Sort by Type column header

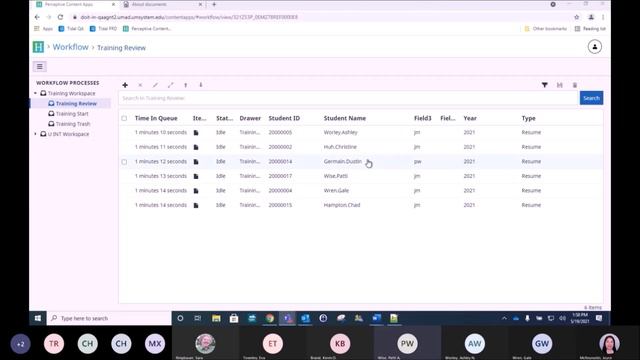[x=528, y=118]
